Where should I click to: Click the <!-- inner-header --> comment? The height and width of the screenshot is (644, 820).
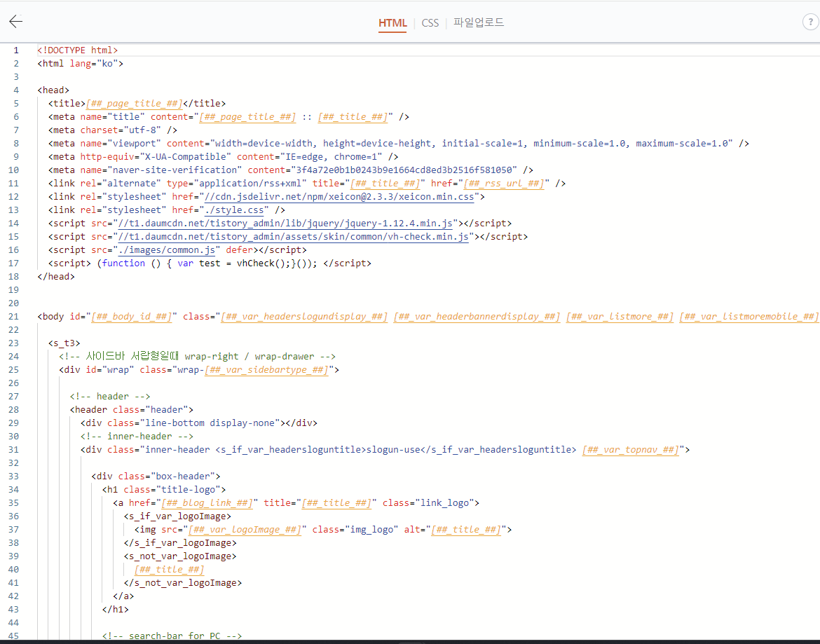click(x=137, y=437)
